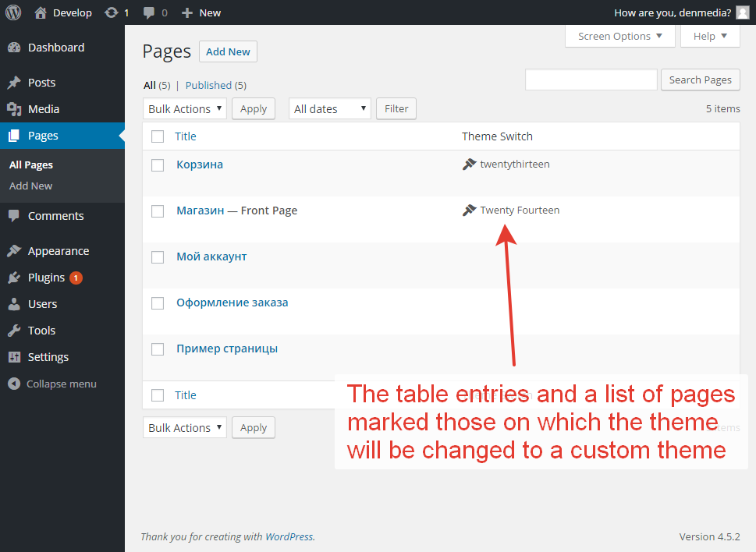Click the Appearance paintbrush icon
756x552 pixels.
pyautogui.click(x=14, y=250)
